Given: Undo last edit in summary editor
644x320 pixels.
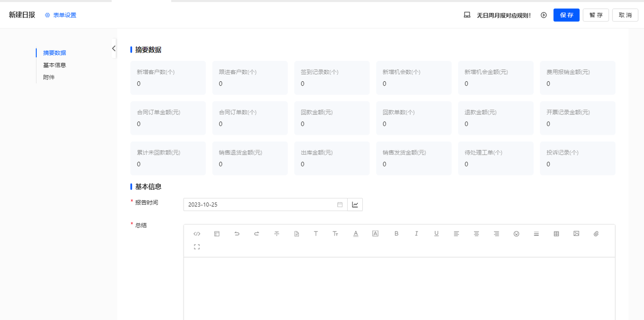Looking at the screenshot, I should tap(237, 234).
